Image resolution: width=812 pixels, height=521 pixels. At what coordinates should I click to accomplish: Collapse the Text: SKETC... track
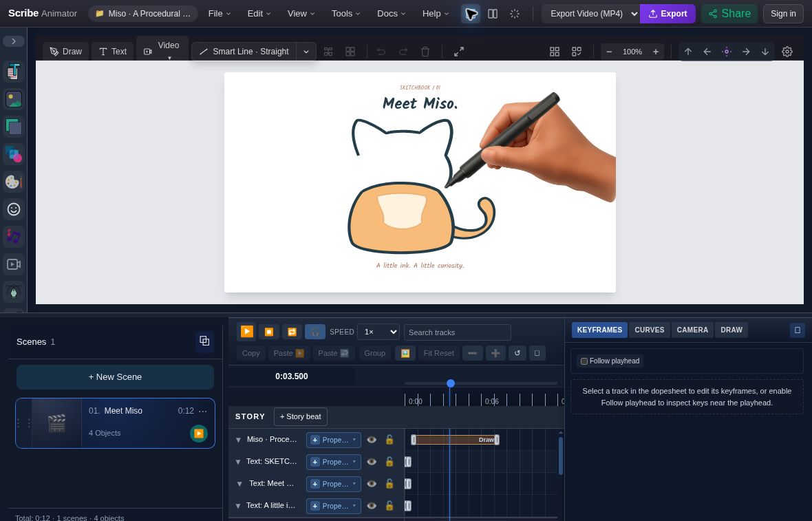pos(238,462)
